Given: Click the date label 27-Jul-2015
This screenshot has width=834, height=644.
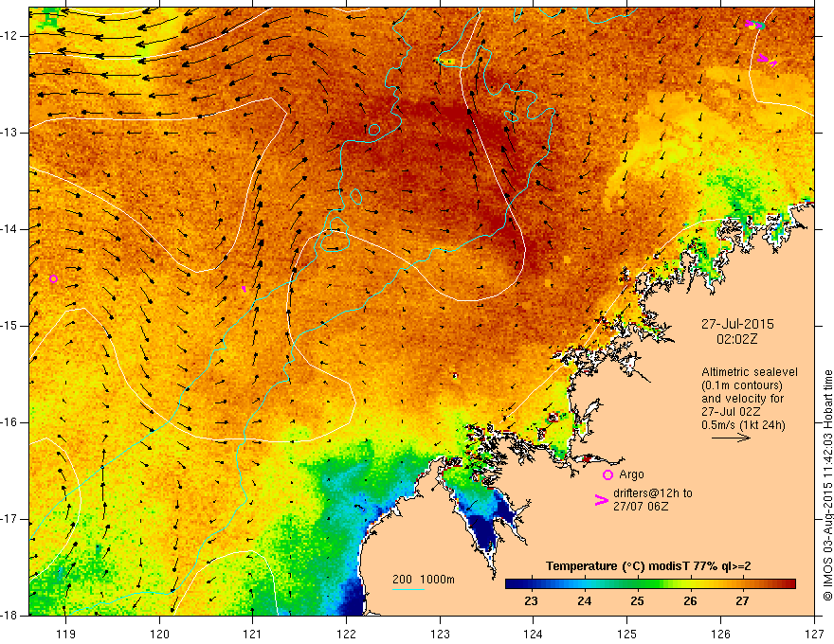Looking at the screenshot, I should (737, 324).
